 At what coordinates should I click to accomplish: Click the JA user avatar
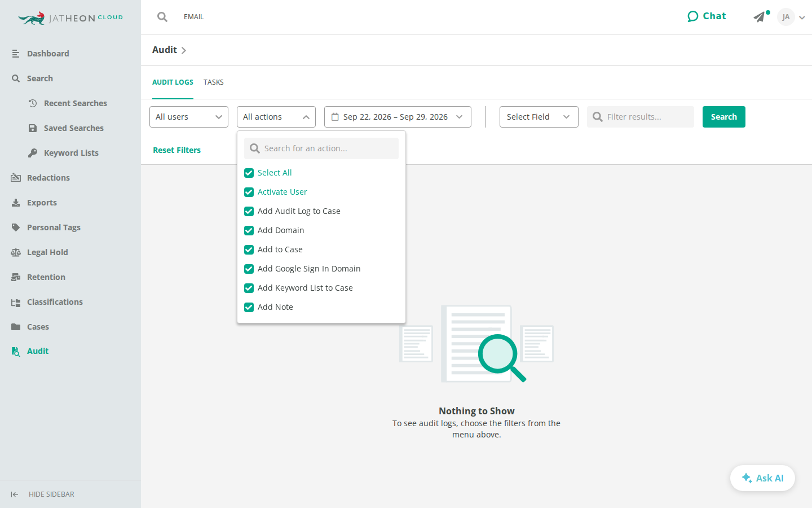785,17
